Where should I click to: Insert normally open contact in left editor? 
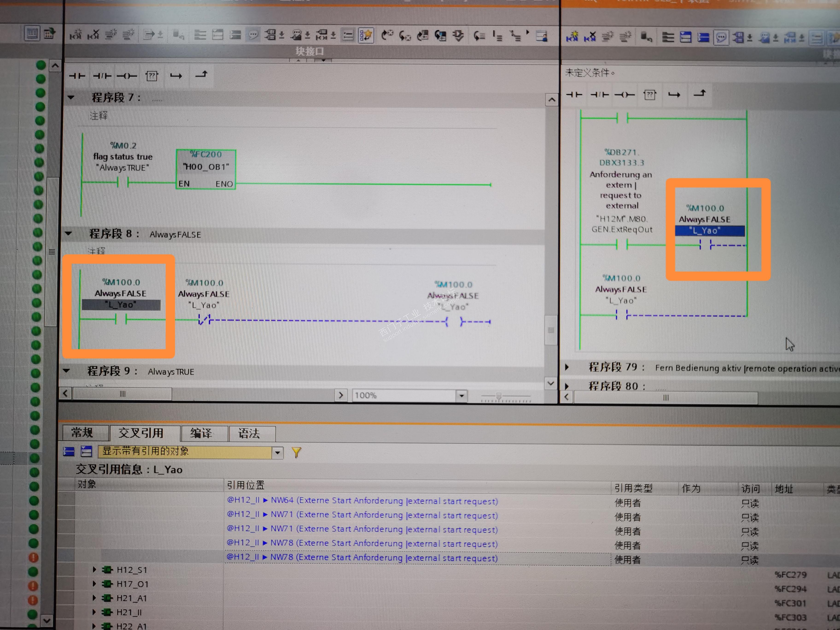pyautogui.click(x=77, y=76)
